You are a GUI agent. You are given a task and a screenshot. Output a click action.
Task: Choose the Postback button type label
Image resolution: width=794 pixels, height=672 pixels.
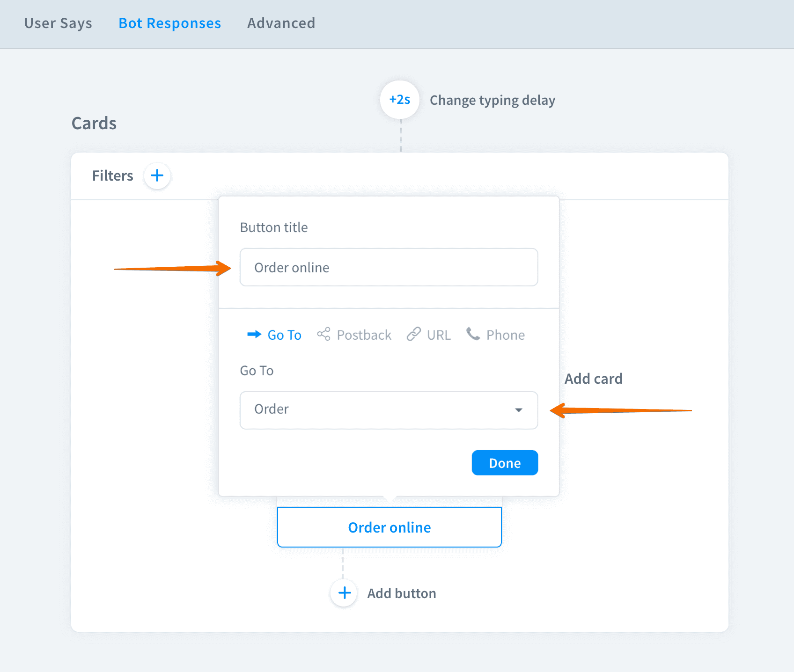pyautogui.click(x=364, y=335)
